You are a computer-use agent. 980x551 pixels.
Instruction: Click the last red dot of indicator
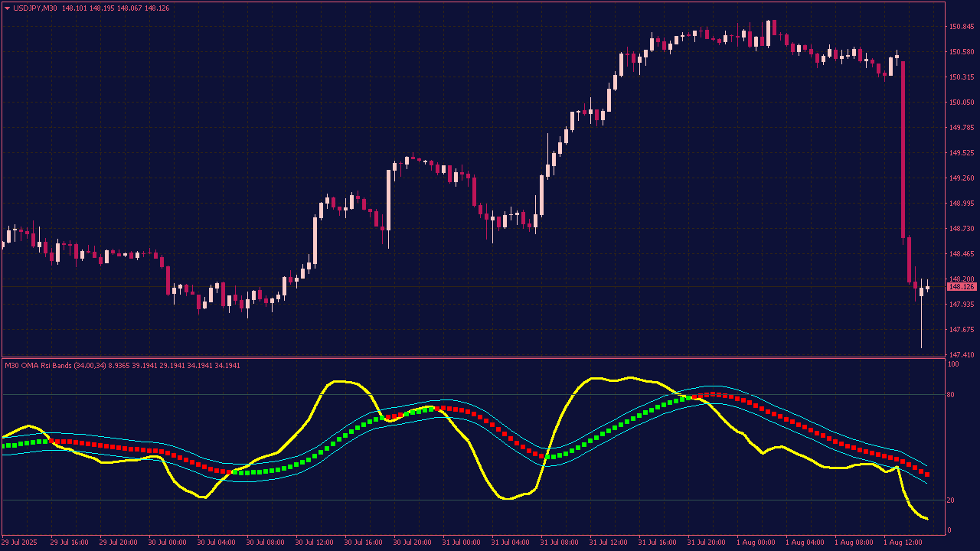pyautogui.click(x=927, y=475)
